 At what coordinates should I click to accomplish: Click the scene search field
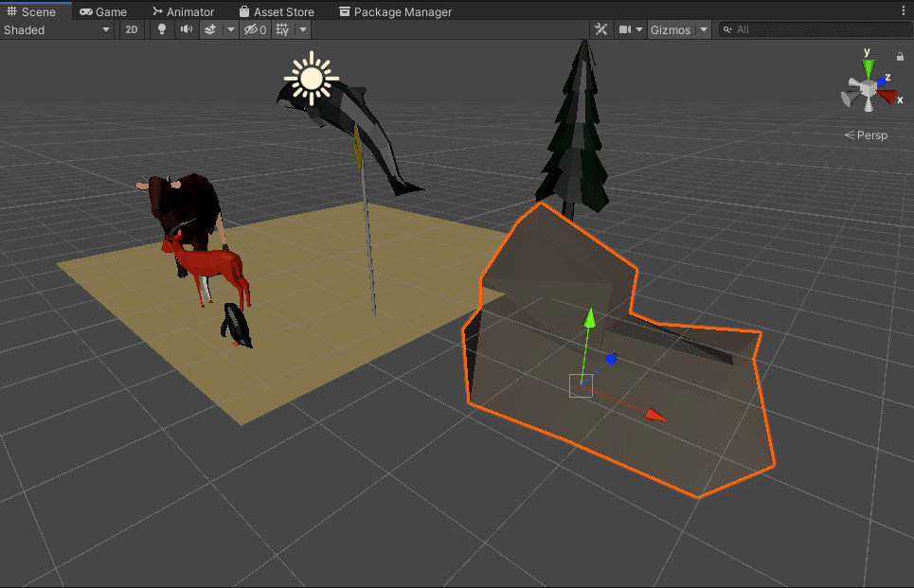tap(816, 29)
